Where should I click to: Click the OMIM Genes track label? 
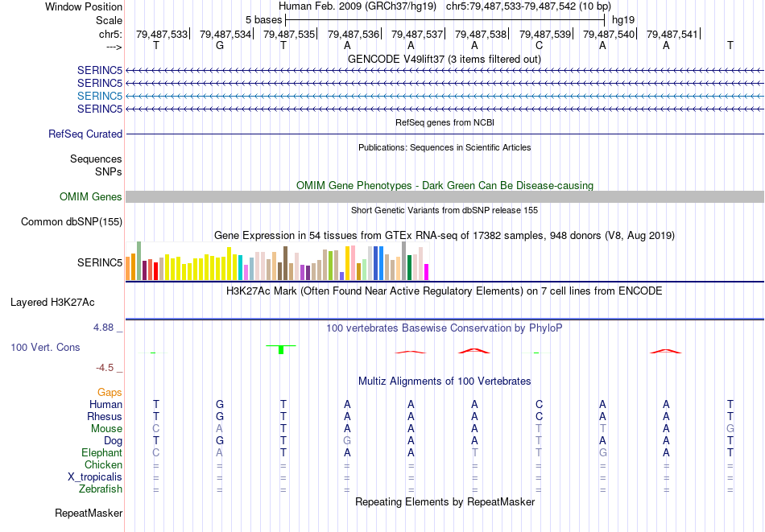(x=91, y=196)
